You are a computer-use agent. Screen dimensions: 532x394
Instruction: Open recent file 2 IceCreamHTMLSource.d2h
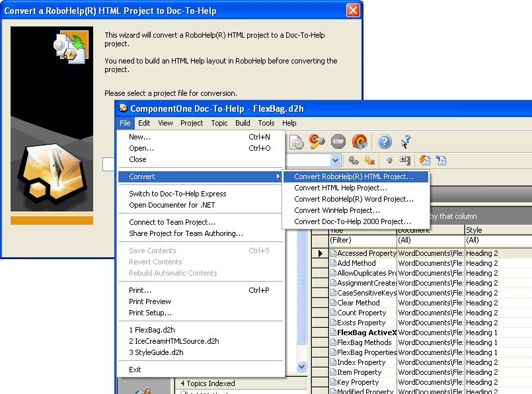tap(200, 341)
